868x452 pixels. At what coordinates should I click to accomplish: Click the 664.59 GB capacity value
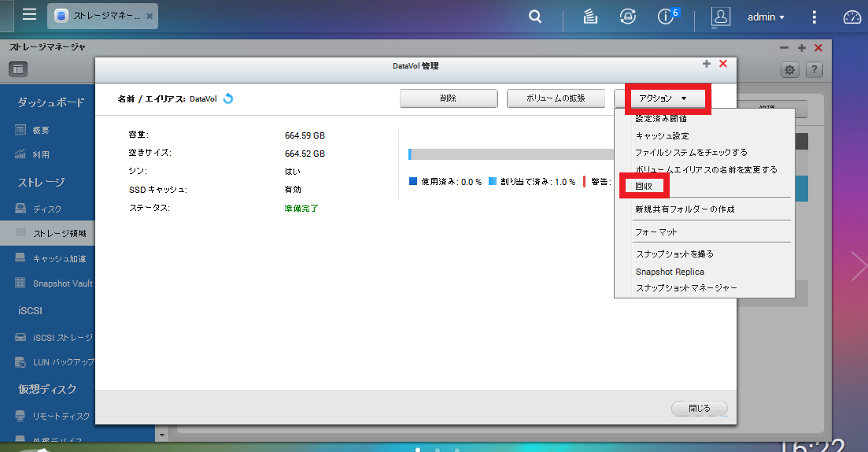coord(305,135)
